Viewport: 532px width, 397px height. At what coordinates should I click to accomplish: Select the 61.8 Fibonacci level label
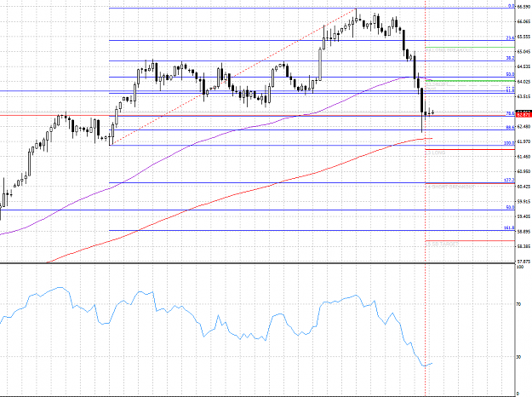click(x=510, y=89)
